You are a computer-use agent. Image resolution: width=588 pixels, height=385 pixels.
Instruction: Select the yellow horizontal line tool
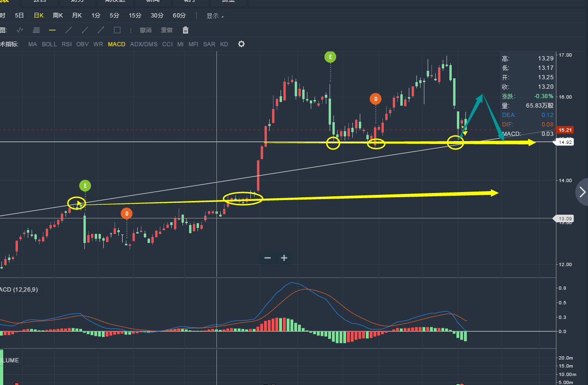(52, 30)
